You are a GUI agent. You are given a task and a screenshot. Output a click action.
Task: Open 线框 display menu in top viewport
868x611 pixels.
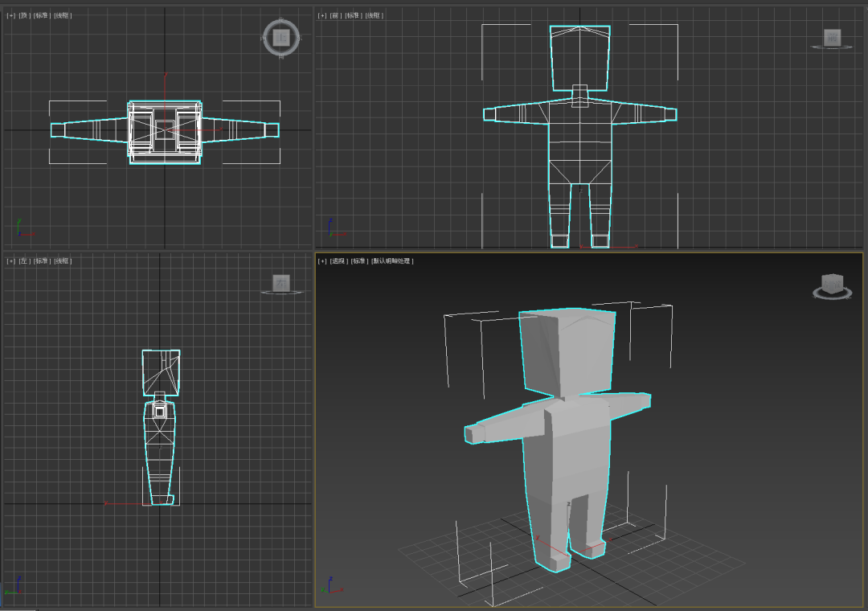click(63, 15)
